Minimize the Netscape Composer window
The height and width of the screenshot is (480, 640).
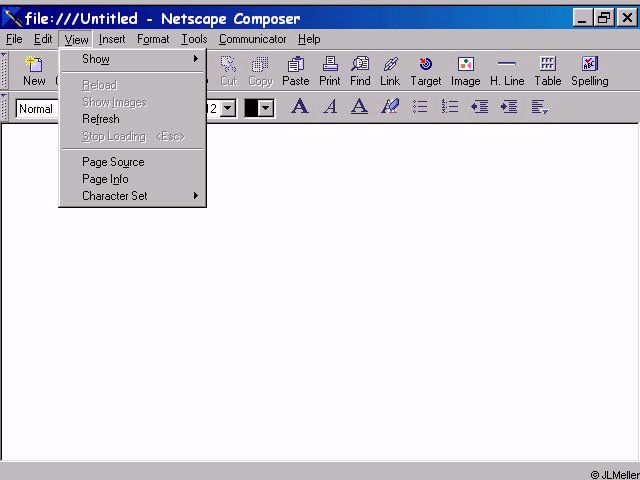(582, 18)
